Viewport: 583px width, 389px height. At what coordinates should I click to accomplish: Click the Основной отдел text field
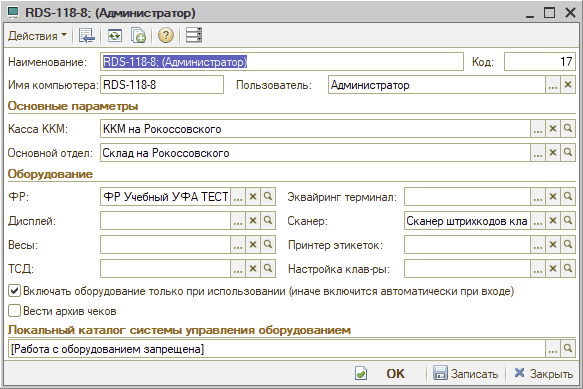pyautogui.click(x=315, y=153)
